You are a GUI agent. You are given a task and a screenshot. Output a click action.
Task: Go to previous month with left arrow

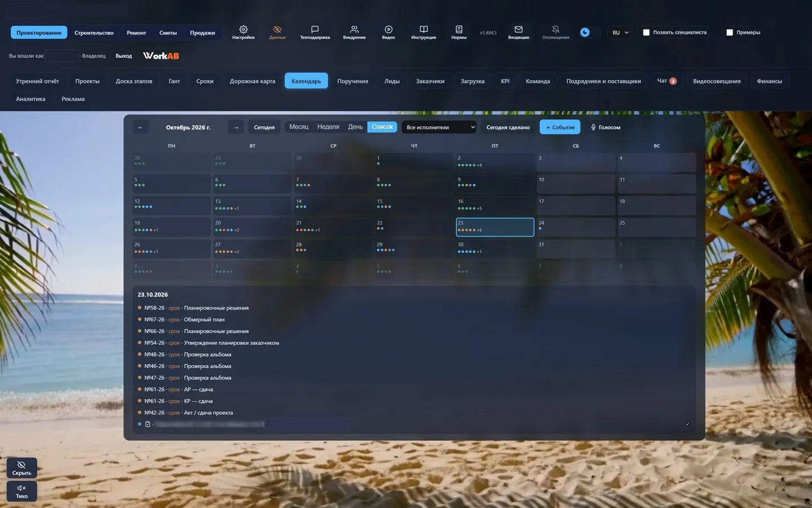point(140,128)
